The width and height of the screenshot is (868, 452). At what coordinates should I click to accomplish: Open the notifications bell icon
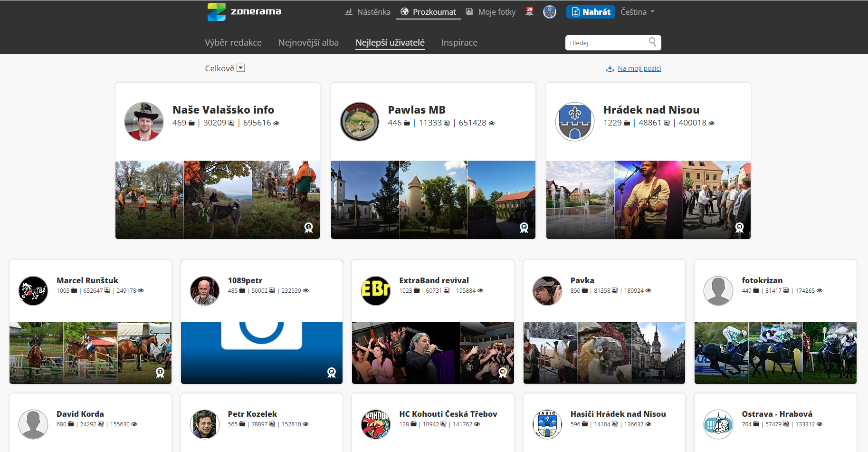pos(529,11)
